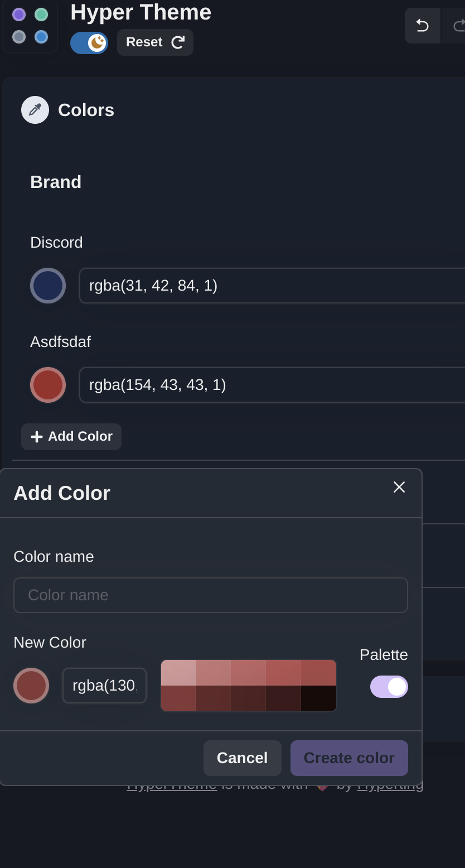Click the blue circle in the theme preview

pyautogui.click(x=40, y=38)
